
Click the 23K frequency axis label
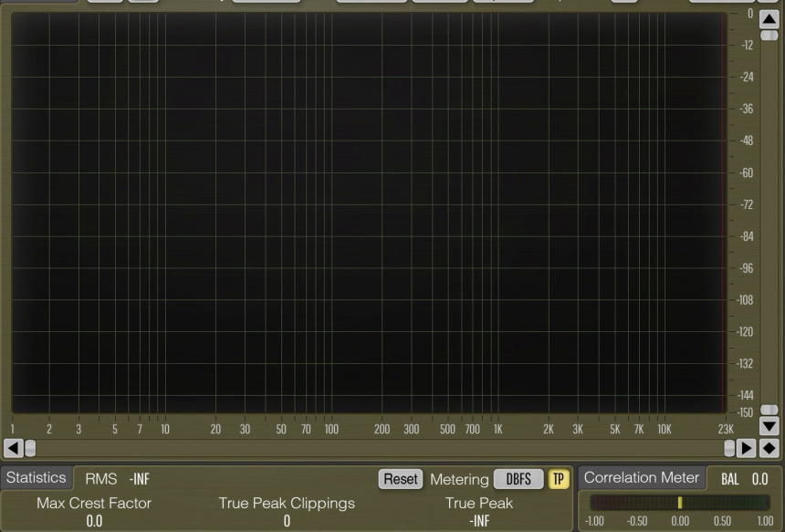coord(726,429)
